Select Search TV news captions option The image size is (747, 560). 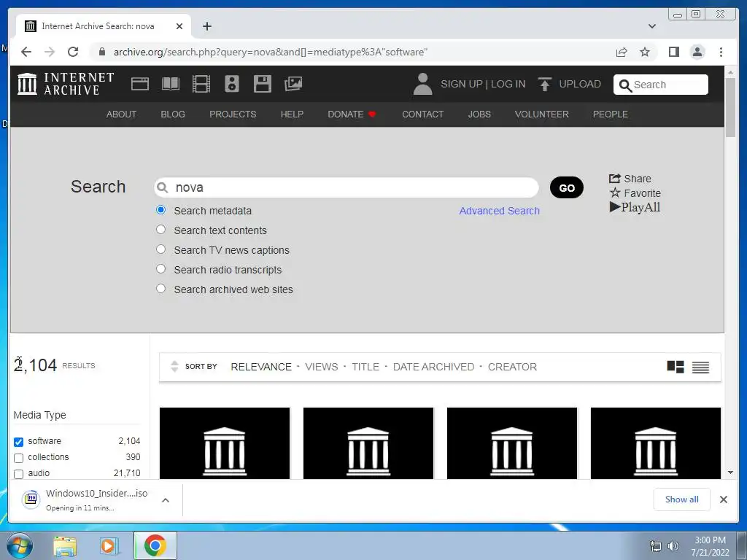point(161,249)
